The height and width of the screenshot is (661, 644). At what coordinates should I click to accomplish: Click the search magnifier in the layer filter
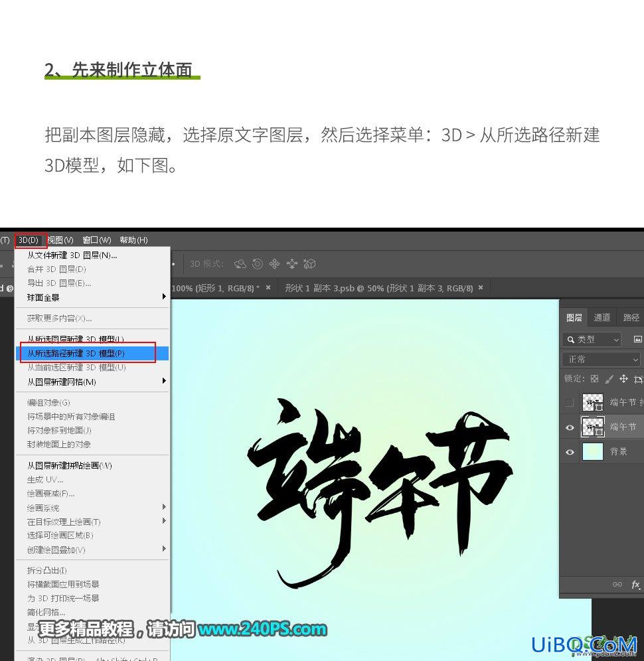click(x=570, y=339)
